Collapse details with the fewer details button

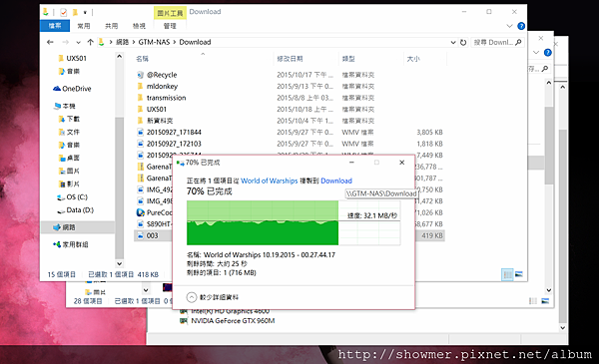[x=213, y=297]
